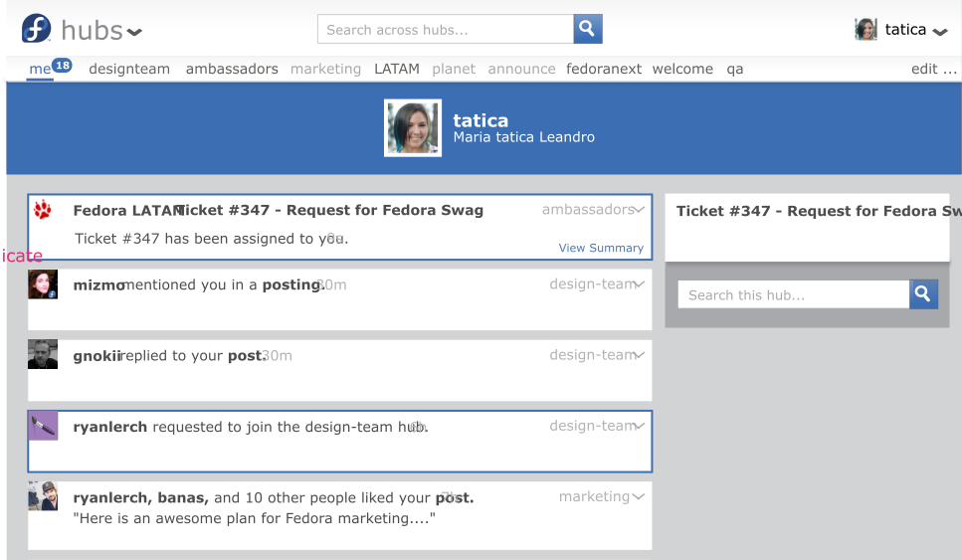Expand design-team chevron on mizmo's item
The height and width of the screenshot is (560, 962).
coord(640,284)
